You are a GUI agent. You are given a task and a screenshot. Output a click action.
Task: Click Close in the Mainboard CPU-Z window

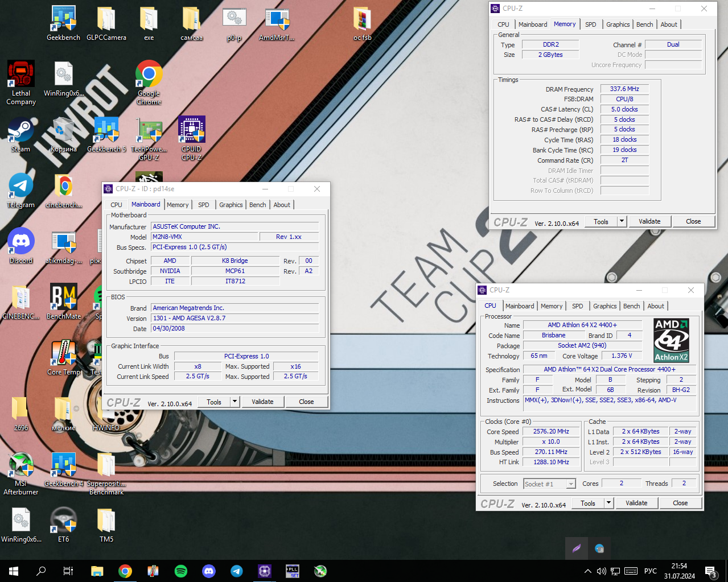[306, 402]
